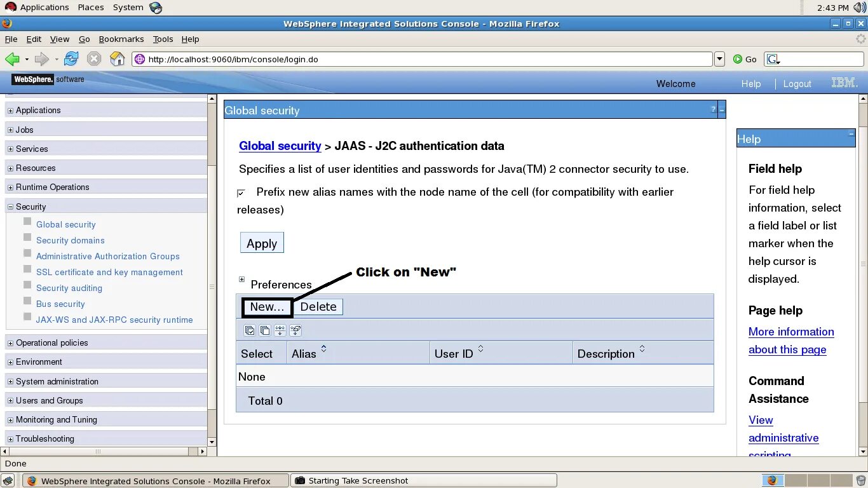Image resolution: width=868 pixels, height=488 pixels.
Task: Click the Global security bullet icon
Action: click(x=27, y=221)
